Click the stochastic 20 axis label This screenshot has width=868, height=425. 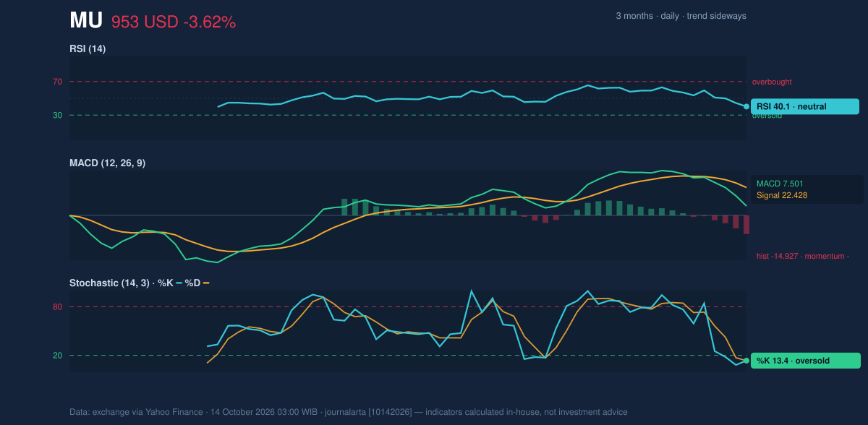coord(57,355)
